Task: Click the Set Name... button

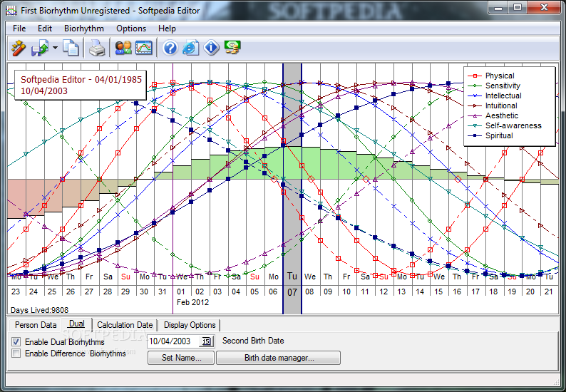Action: coord(181,358)
